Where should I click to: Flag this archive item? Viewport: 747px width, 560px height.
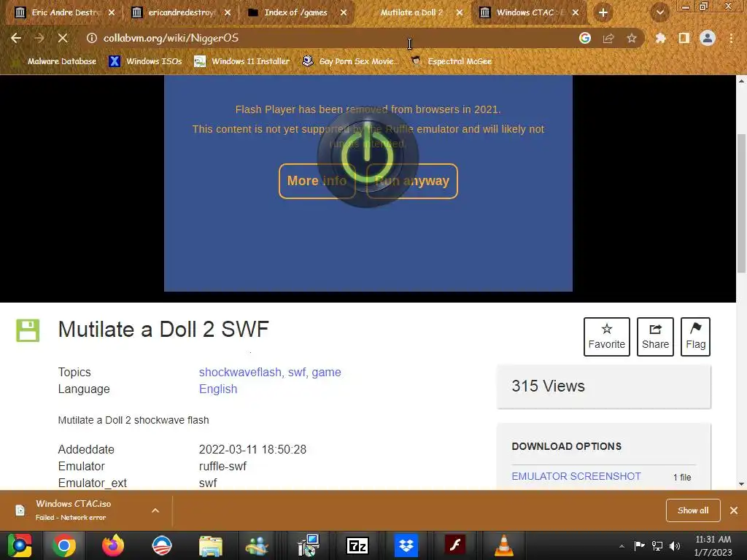pos(695,337)
